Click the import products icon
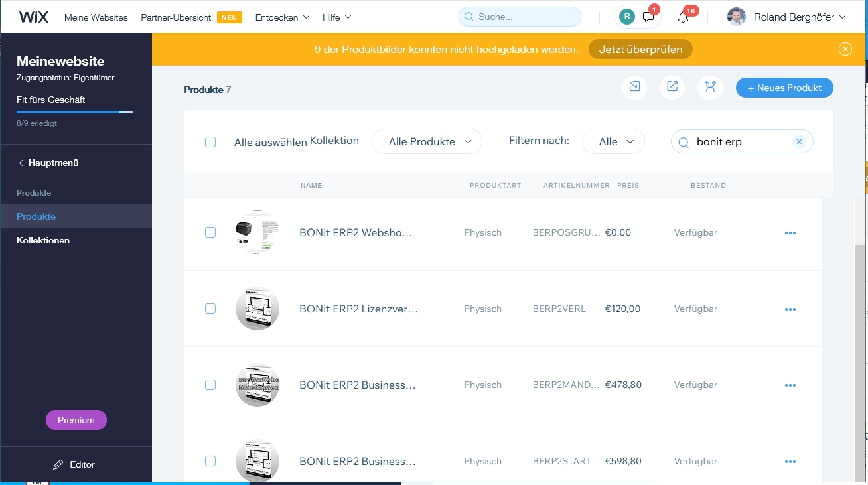 point(634,87)
